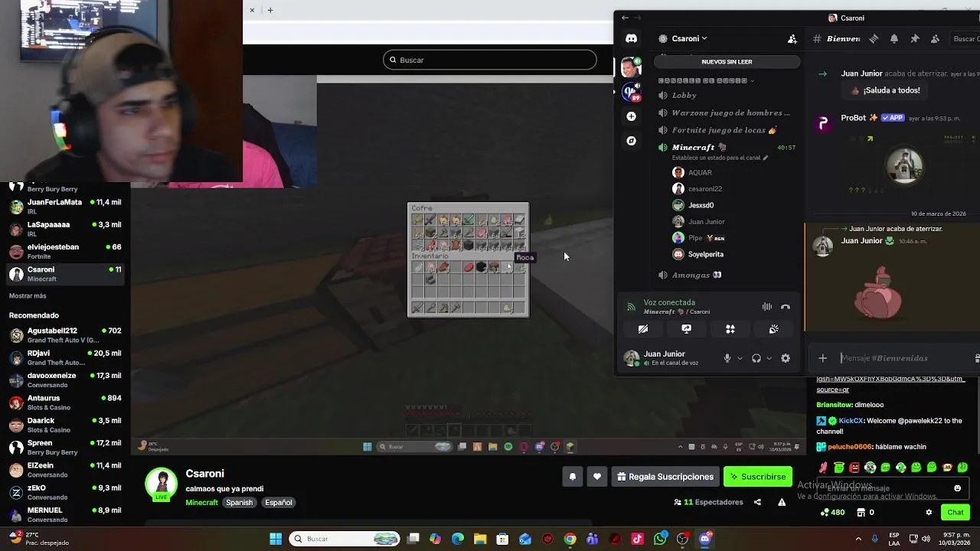980x551 pixels.
Task: Click Regala Suscripciones button
Action: (665, 477)
